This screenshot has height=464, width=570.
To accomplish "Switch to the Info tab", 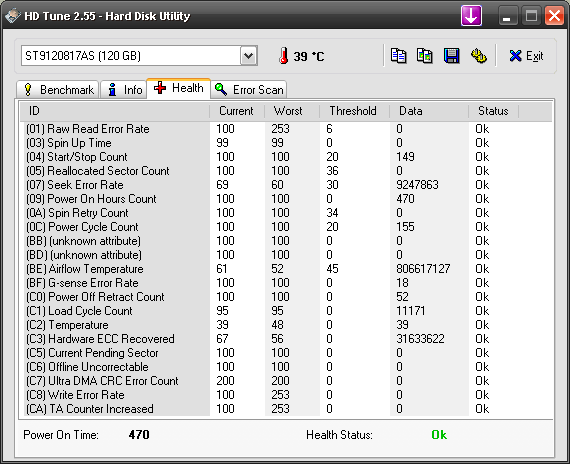I will click(x=124, y=89).
